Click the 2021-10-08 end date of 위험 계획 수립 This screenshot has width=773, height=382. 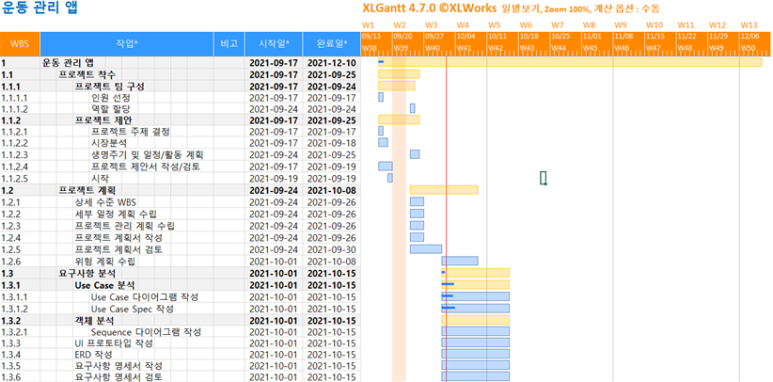332,261
